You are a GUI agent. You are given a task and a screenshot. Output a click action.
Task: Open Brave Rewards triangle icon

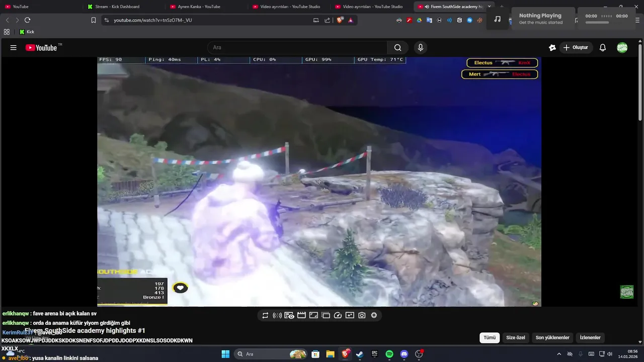coord(351,20)
